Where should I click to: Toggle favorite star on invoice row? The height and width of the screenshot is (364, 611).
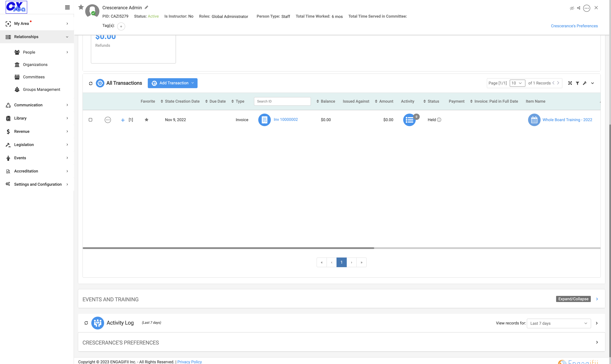coord(146,120)
